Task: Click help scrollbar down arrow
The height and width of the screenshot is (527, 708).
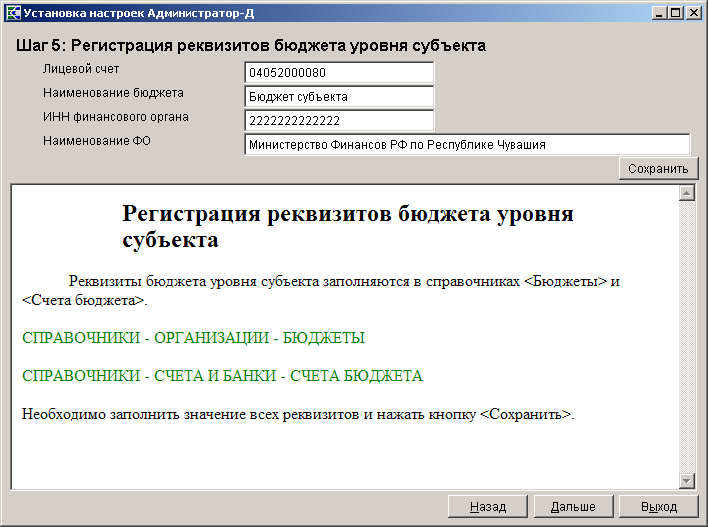Action: pos(687,480)
